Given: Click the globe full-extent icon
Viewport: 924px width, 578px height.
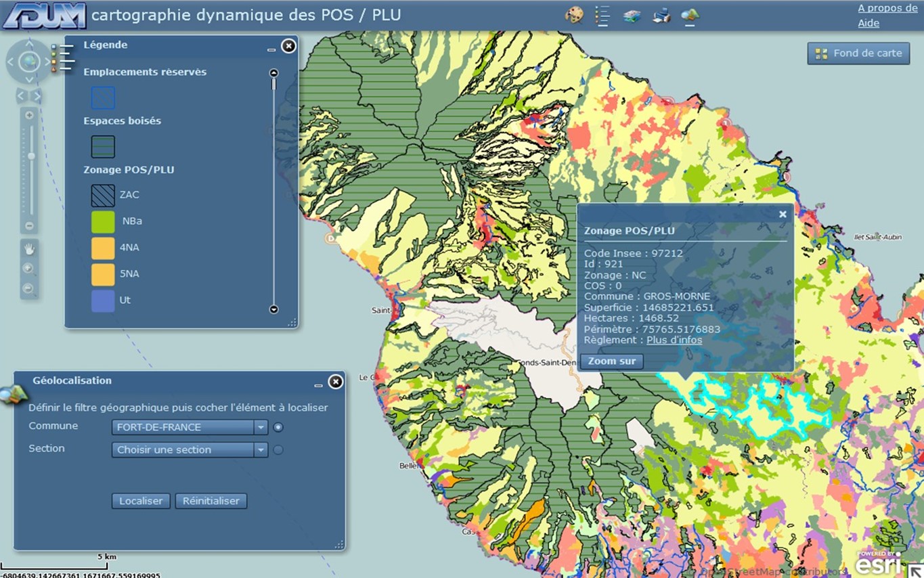Looking at the screenshot, I should click(x=29, y=62).
